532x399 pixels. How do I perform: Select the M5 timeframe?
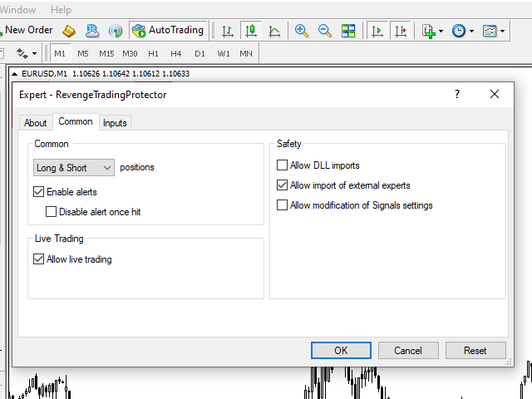pyautogui.click(x=83, y=53)
